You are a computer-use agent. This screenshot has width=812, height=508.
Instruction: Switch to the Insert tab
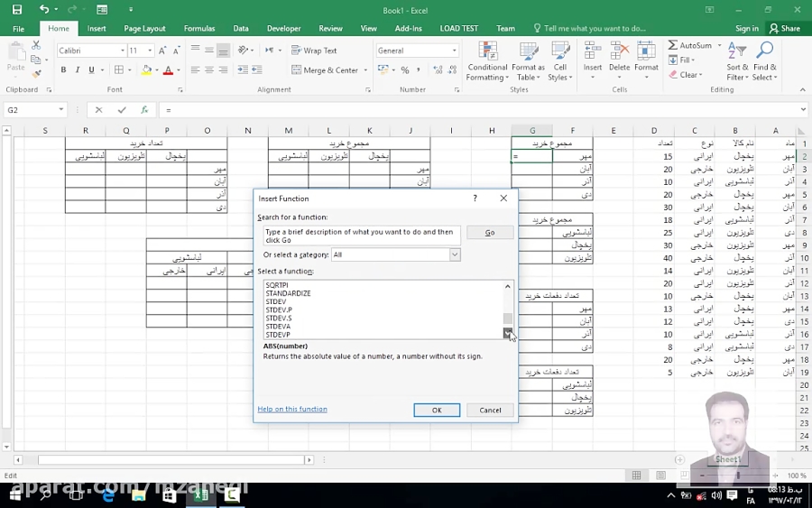pos(97,29)
